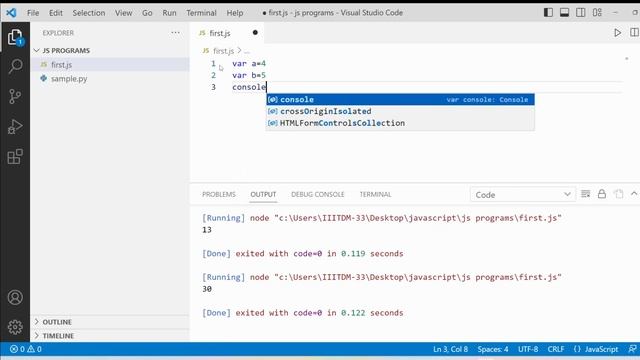640x360 pixels.
Task: Open the output log in editor
Action: 618,194
